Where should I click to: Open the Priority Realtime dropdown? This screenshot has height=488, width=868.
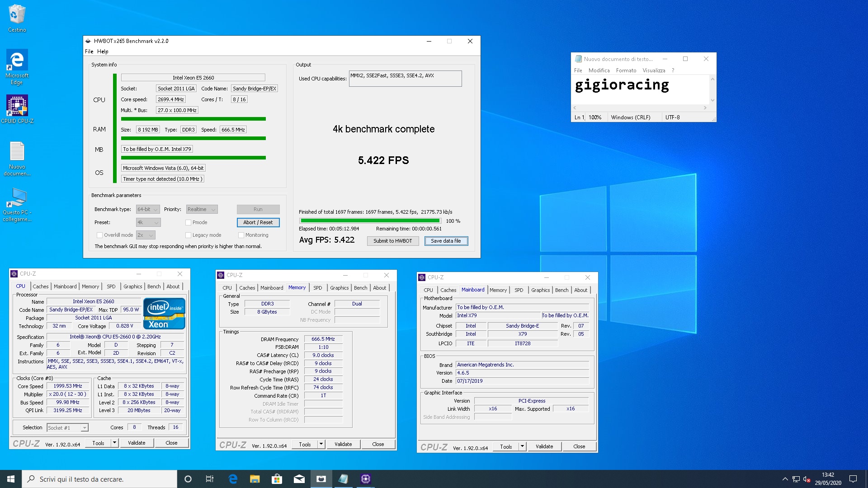pos(202,209)
